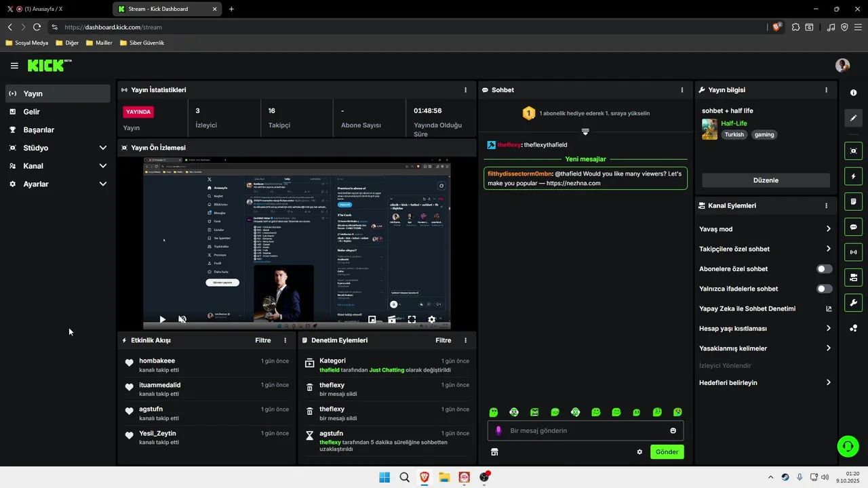
Task: Click the microphone icon in chat input
Action: pos(498,430)
